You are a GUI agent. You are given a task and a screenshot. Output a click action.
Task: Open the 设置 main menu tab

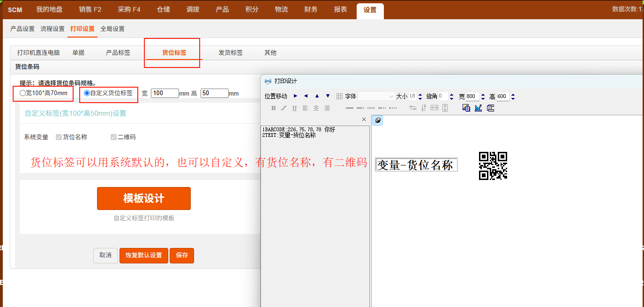370,10
